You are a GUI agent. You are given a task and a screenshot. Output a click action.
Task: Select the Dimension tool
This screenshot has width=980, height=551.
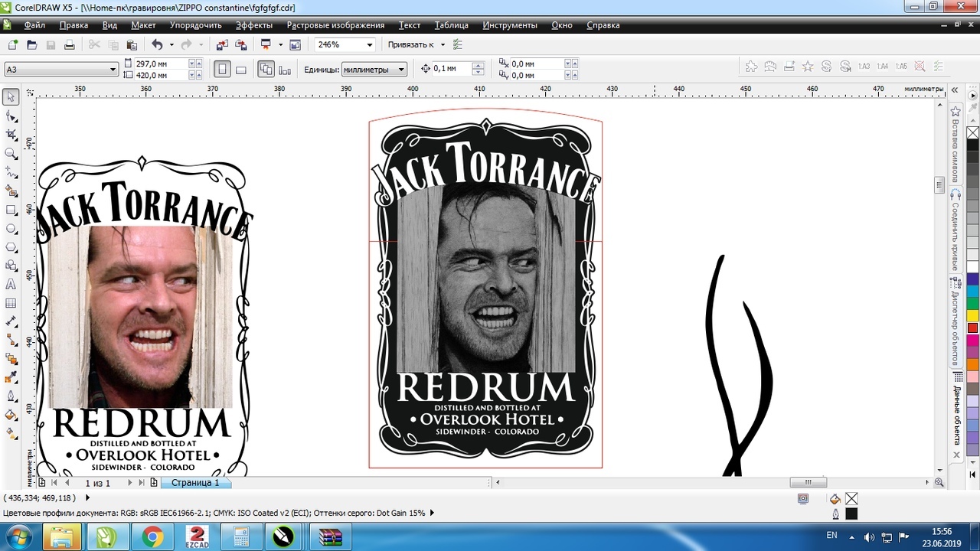[11, 321]
